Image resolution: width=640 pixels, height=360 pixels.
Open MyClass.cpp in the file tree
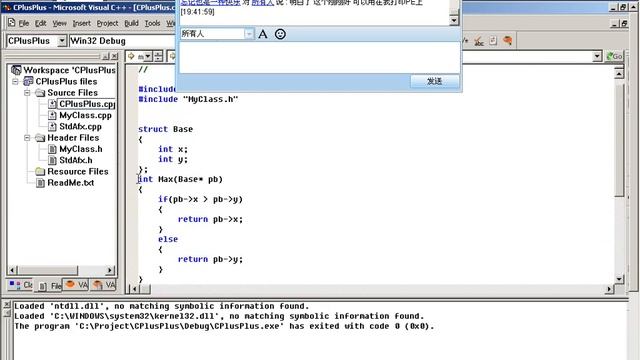[85, 116]
